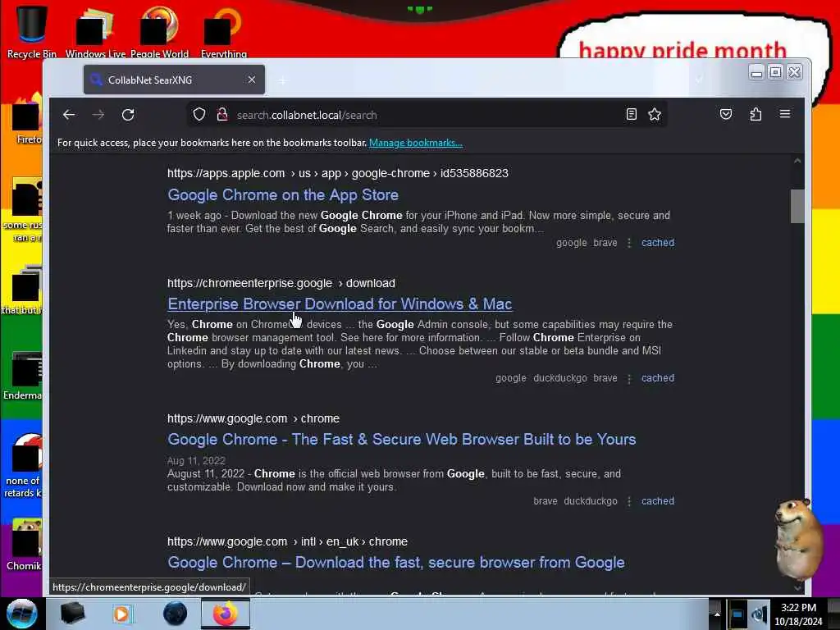Open Save to Pocket button

[x=726, y=114]
